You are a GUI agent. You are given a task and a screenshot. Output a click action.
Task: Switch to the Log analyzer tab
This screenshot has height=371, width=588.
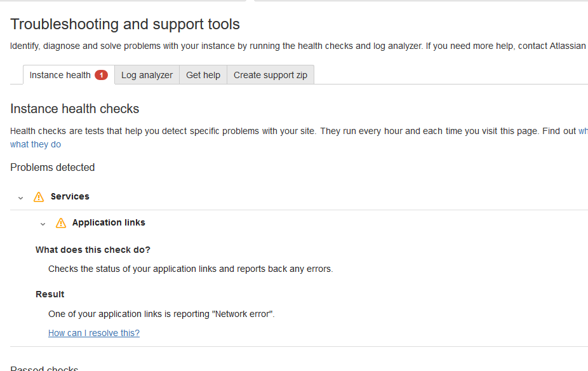(x=147, y=75)
